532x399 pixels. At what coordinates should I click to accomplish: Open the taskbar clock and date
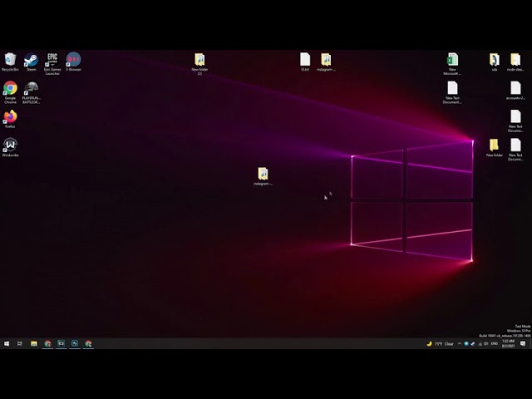(x=508, y=343)
